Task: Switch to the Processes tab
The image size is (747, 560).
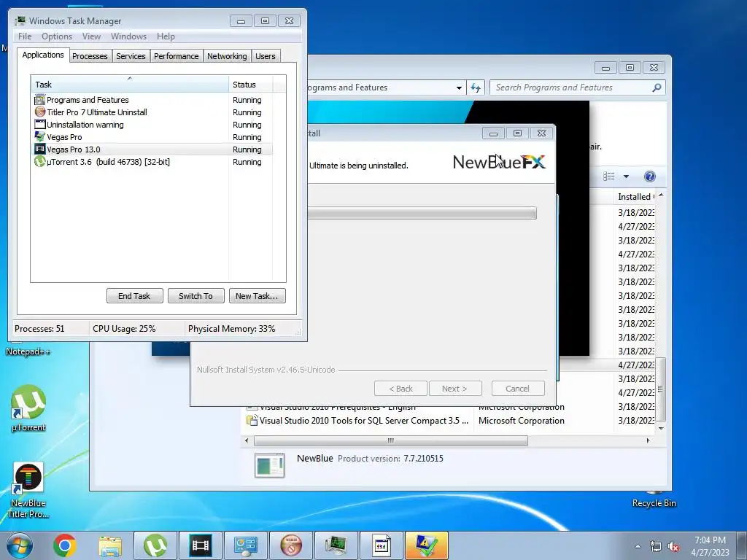Action: click(90, 56)
